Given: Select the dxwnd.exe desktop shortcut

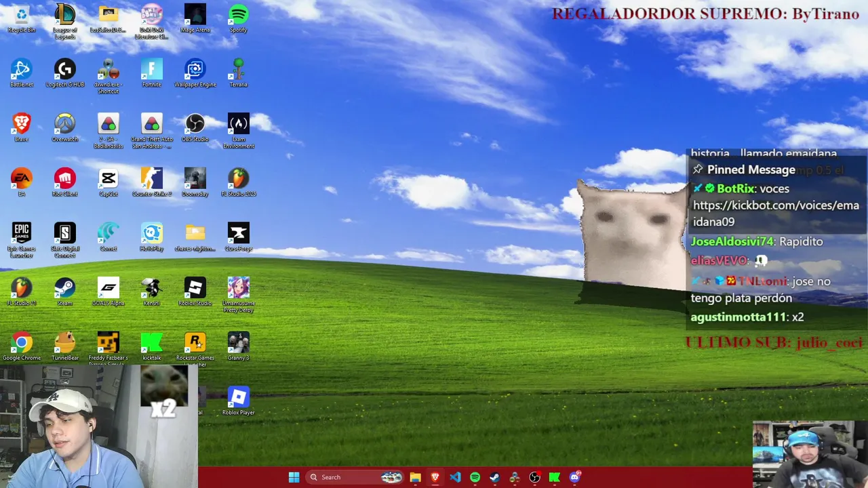Looking at the screenshot, I should click(x=108, y=77).
